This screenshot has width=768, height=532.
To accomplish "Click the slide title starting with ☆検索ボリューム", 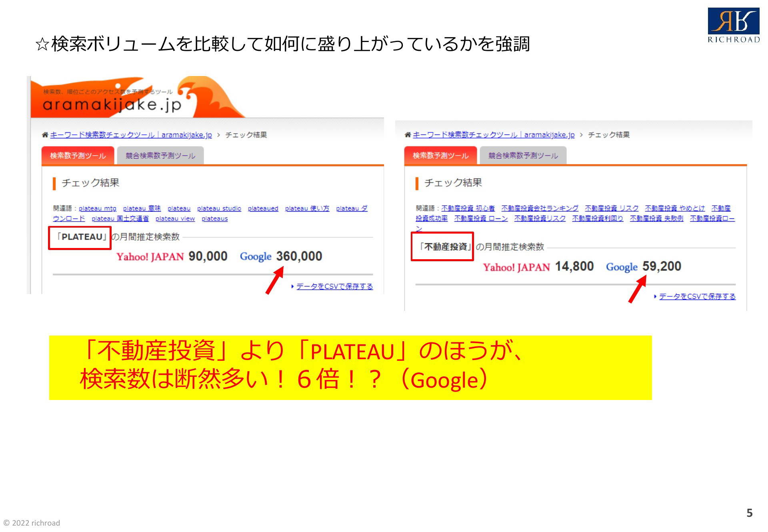I will click(282, 44).
